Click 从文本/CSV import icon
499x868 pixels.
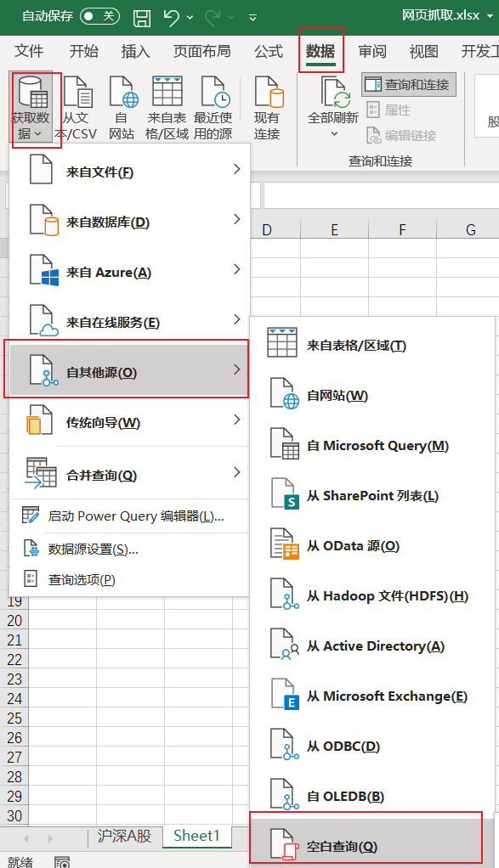(x=76, y=108)
